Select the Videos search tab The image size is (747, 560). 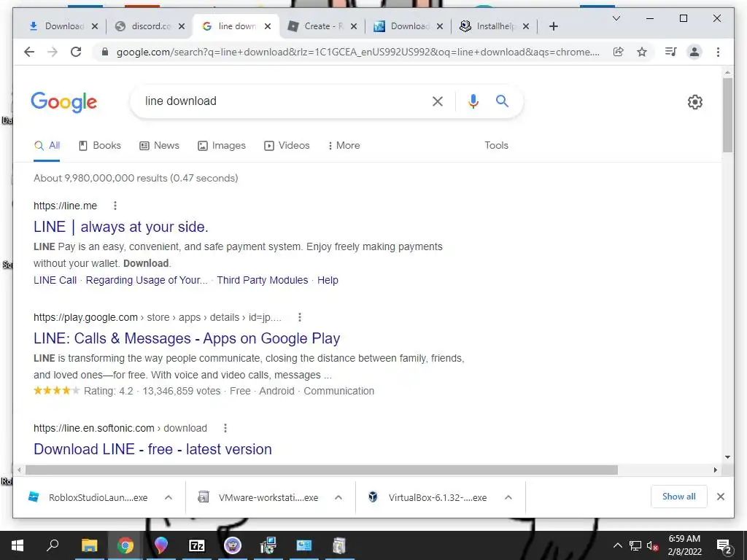pos(287,146)
